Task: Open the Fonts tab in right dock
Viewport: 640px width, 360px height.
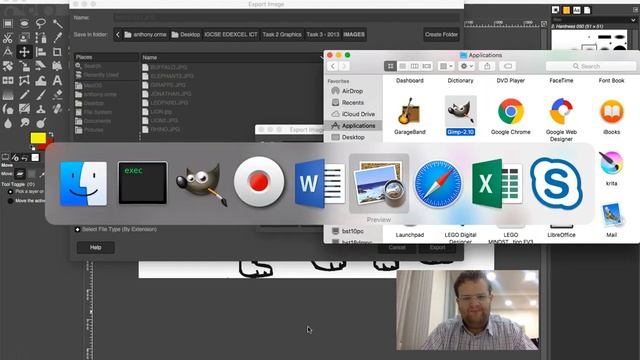Action: click(576, 10)
